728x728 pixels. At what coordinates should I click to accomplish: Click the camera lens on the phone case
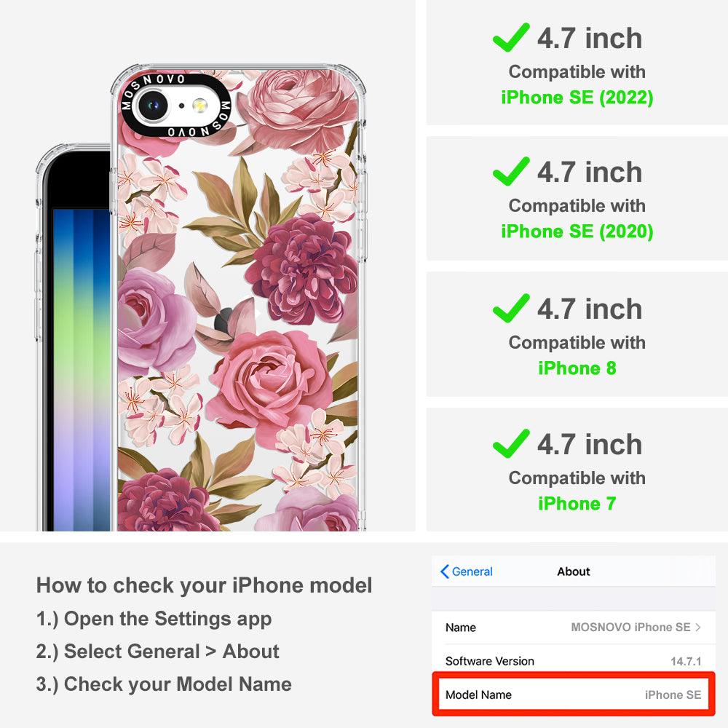[152, 106]
